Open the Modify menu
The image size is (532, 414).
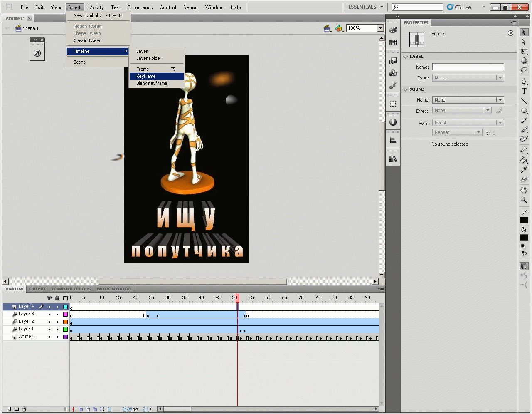(96, 7)
